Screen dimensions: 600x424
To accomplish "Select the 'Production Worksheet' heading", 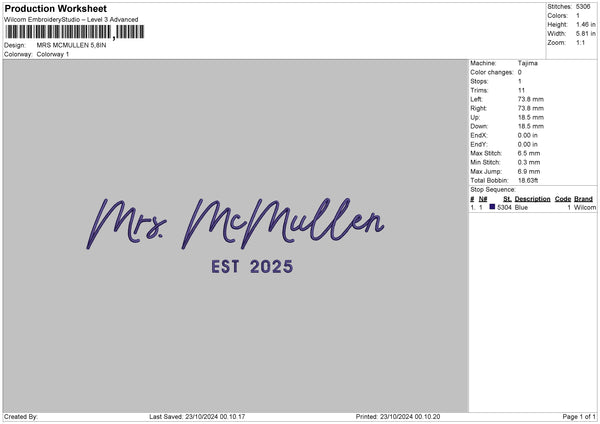I will (x=55, y=8).
